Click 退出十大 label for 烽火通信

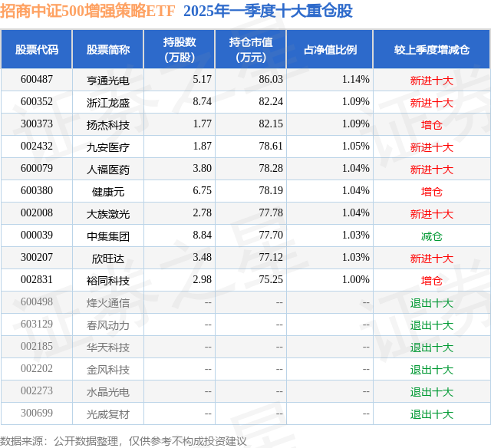[x=431, y=302]
